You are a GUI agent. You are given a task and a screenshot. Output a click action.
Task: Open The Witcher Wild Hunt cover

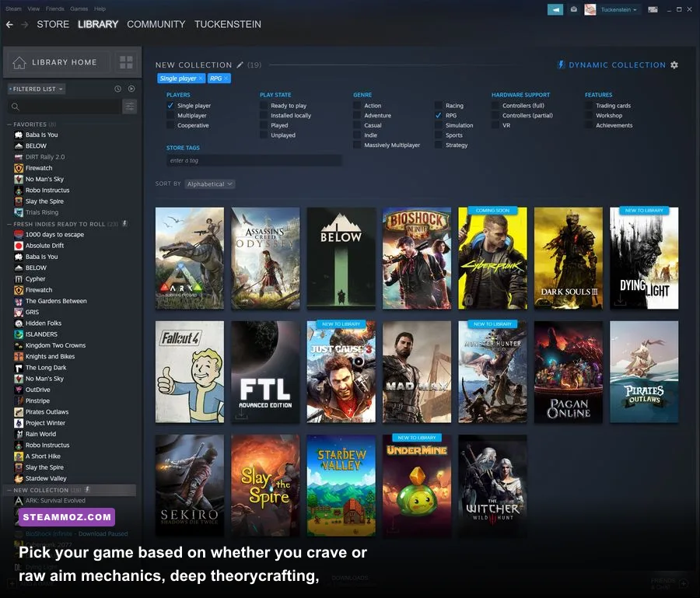click(492, 485)
